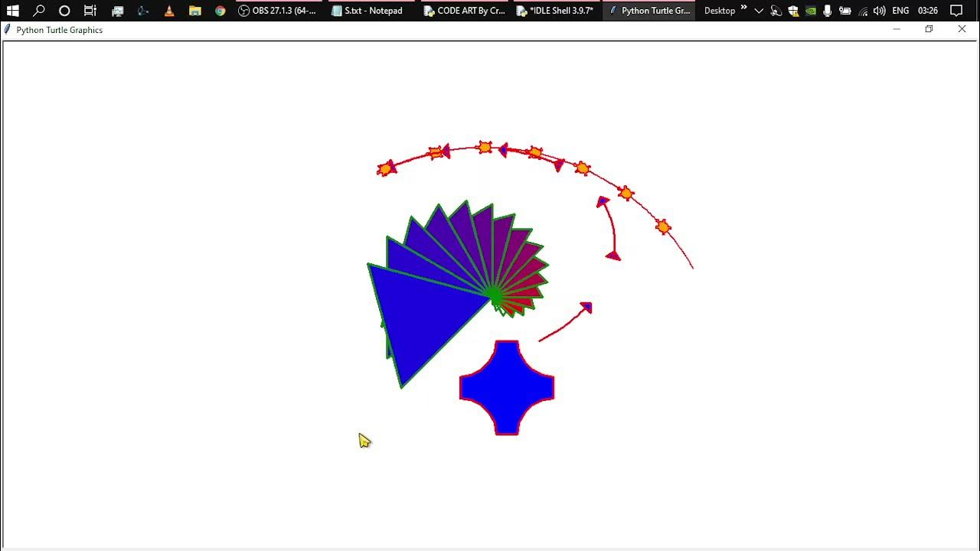Open Task View on taskbar

click(x=90, y=11)
